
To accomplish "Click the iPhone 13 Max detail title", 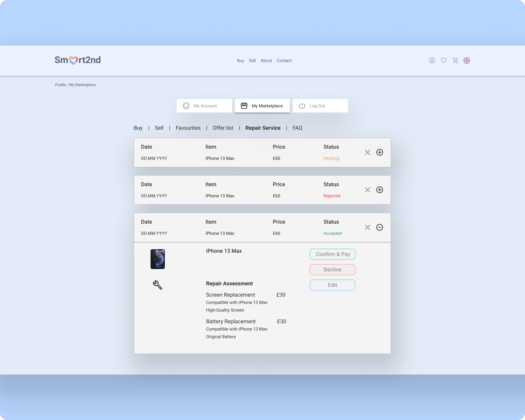I will click(224, 251).
